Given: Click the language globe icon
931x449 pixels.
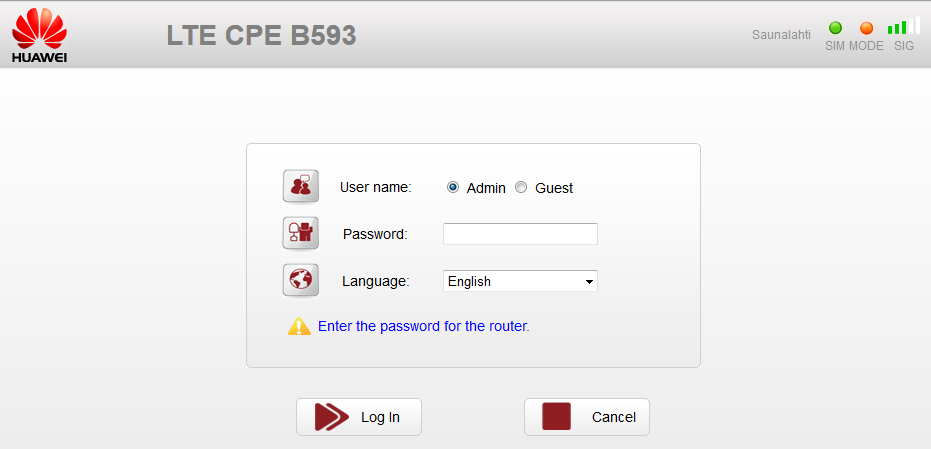Looking at the screenshot, I should click(300, 280).
